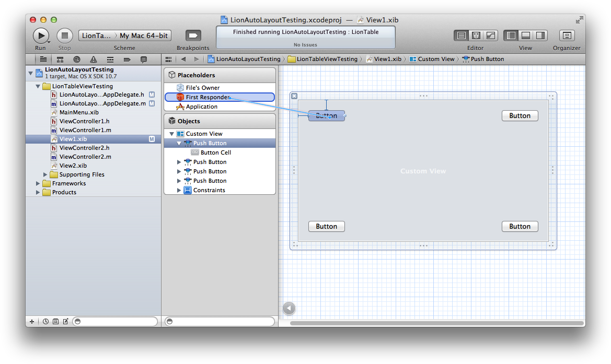Switch to the Standard editor

[x=462, y=36]
